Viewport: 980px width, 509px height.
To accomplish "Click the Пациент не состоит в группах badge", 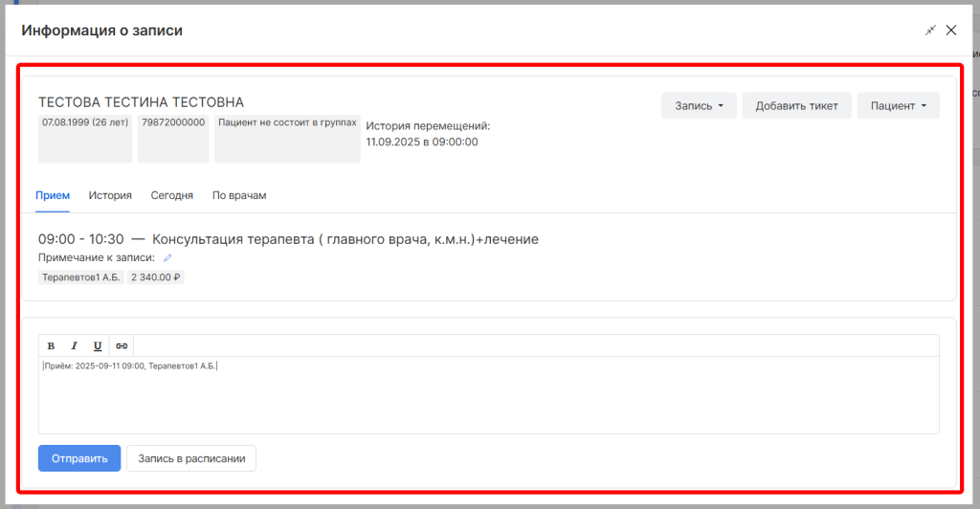I will tap(287, 123).
